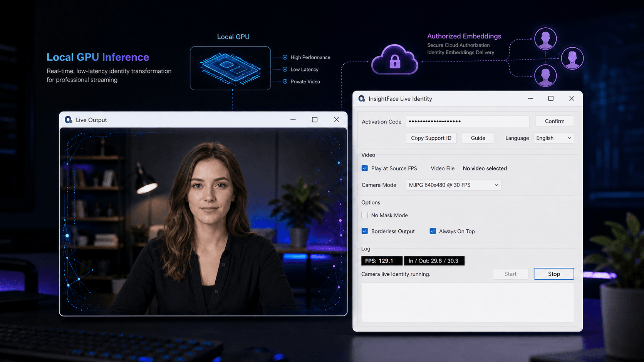Image resolution: width=644 pixels, height=362 pixels.
Task: Click inside the empty log text area
Action: click(x=468, y=302)
